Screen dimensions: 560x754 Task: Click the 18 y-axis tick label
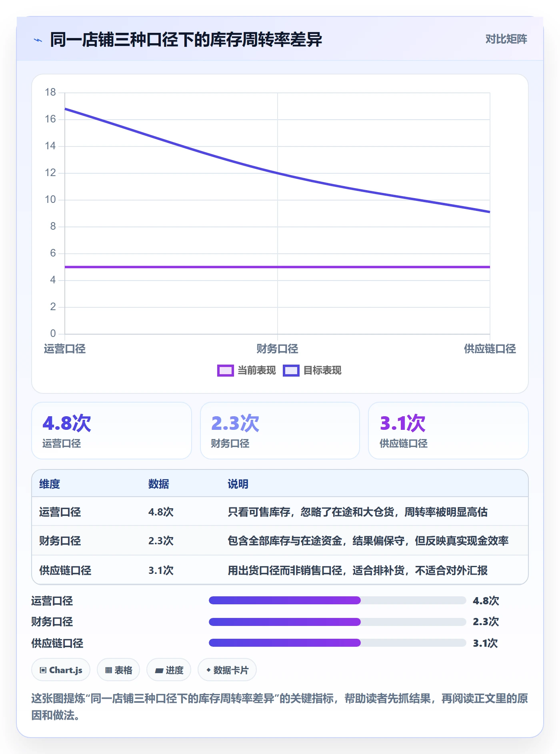click(50, 92)
